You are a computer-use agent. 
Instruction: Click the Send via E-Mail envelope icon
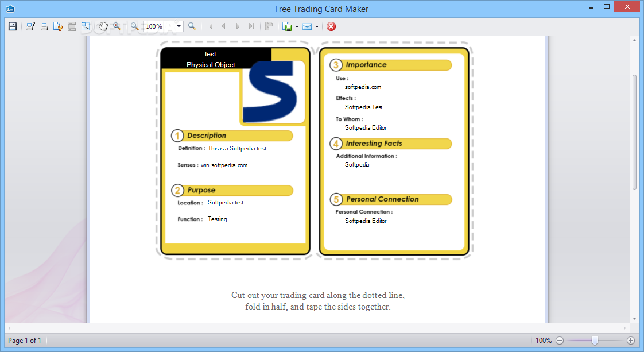(307, 26)
